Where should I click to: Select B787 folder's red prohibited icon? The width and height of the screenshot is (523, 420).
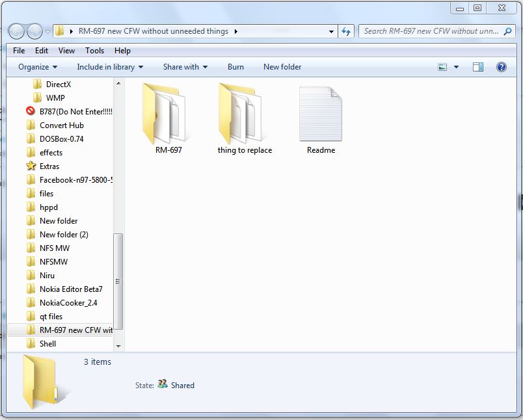(31, 111)
